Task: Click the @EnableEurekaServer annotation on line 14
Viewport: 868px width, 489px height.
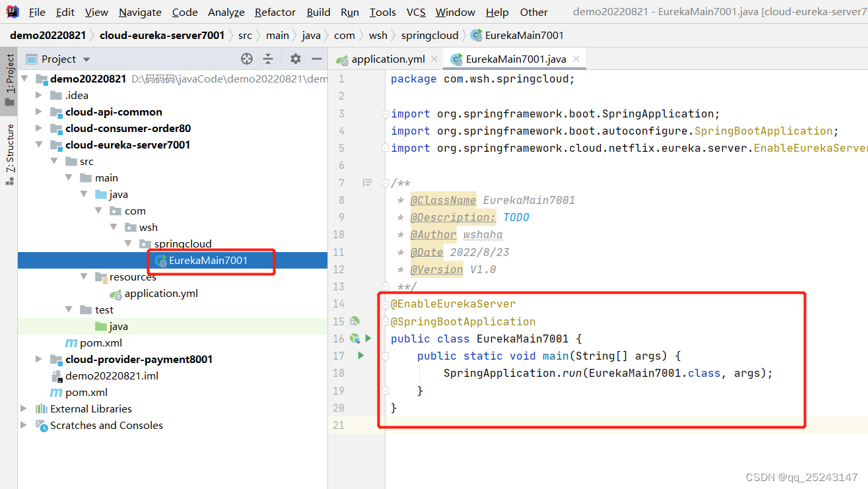Action: (453, 304)
